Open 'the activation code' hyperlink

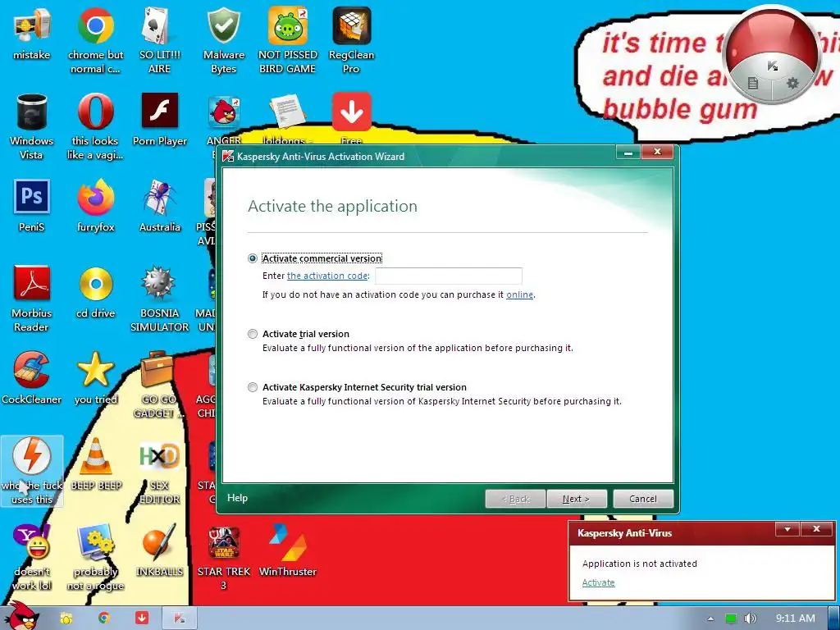[327, 276]
